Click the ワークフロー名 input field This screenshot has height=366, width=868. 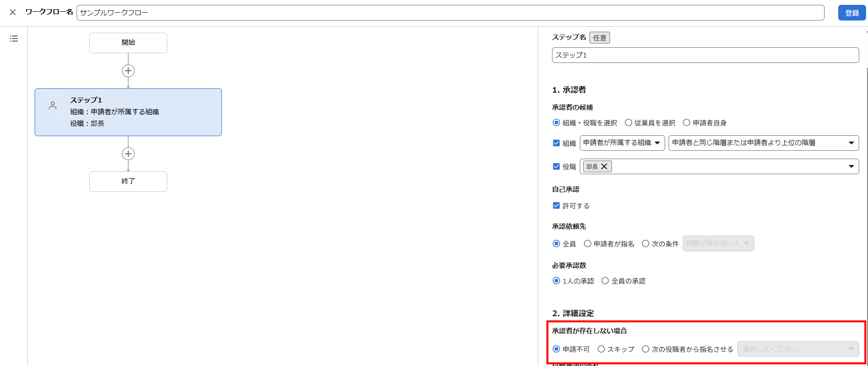click(450, 13)
